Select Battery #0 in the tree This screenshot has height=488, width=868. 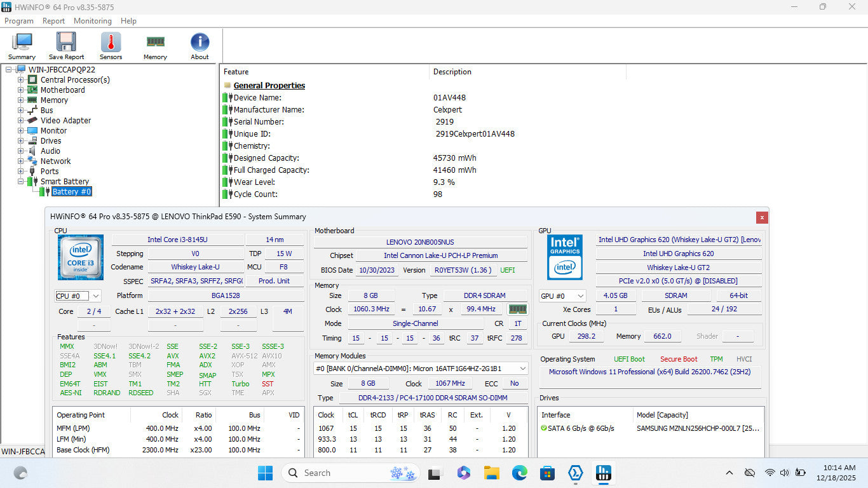(x=71, y=192)
